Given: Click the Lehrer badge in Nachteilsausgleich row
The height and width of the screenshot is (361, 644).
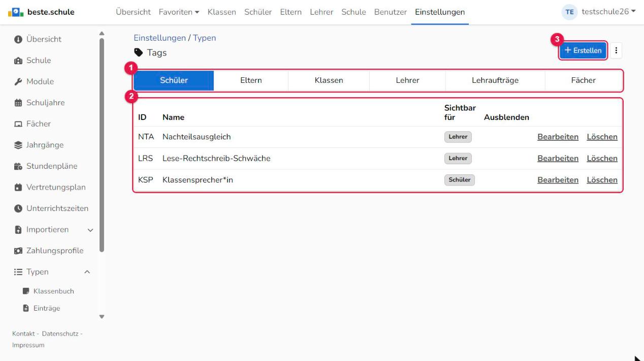Looking at the screenshot, I should tap(458, 137).
